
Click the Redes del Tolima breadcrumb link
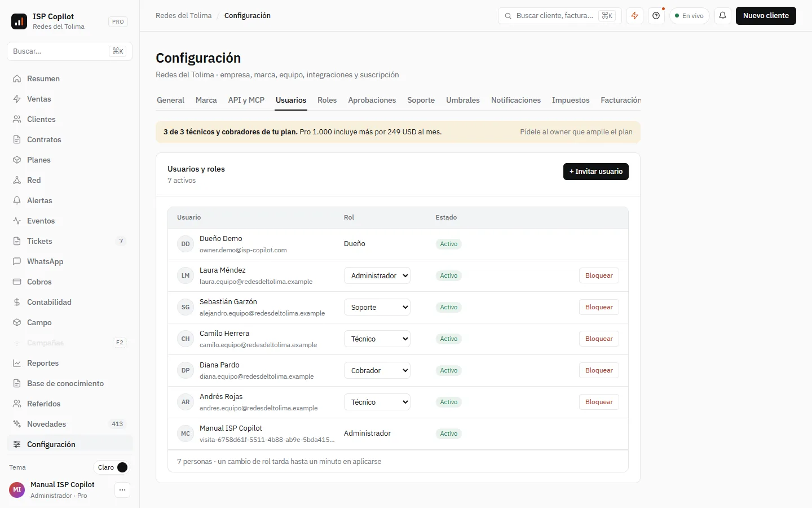point(184,16)
